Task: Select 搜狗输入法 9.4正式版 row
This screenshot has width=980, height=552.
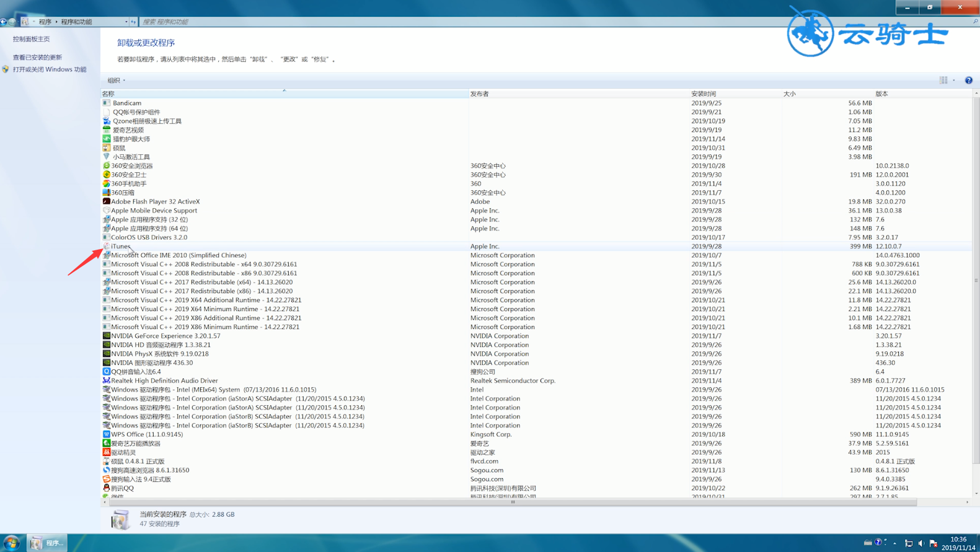Action: (x=537, y=479)
